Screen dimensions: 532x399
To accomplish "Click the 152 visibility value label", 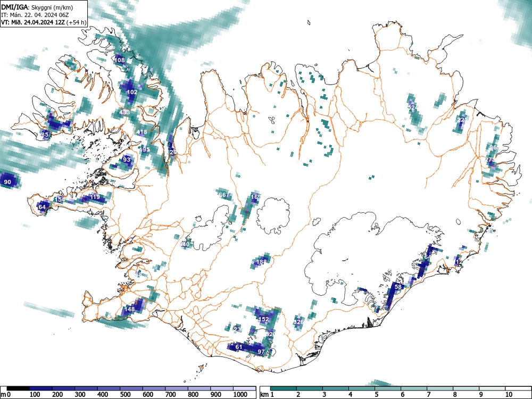I will [264, 319].
